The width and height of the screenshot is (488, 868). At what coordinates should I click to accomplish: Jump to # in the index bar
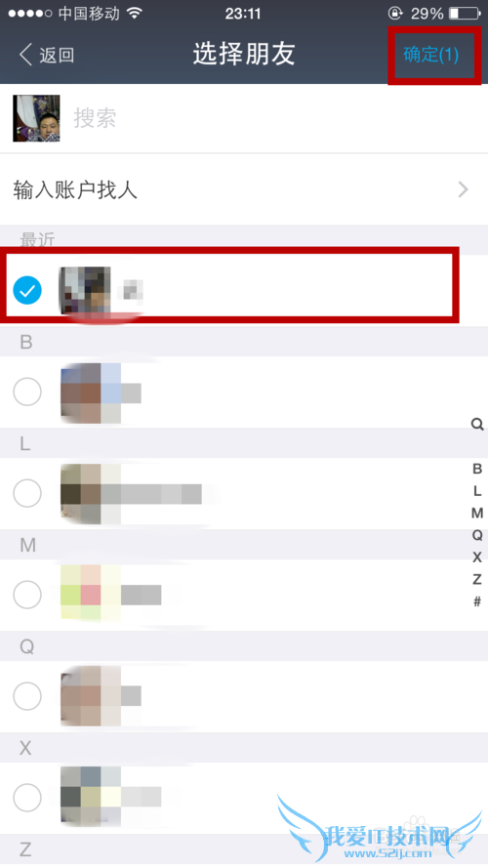[477, 601]
